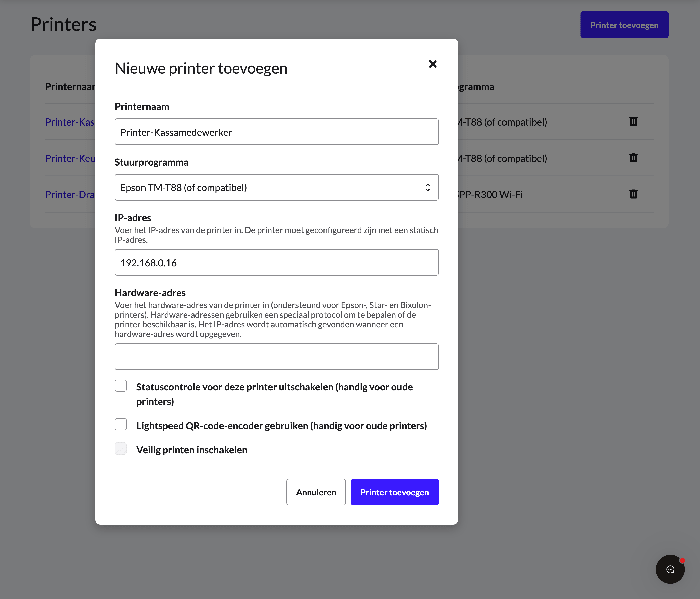Open the Printer-Dra link in the table
Image resolution: width=700 pixels, height=599 pixels.
(70, 195)
